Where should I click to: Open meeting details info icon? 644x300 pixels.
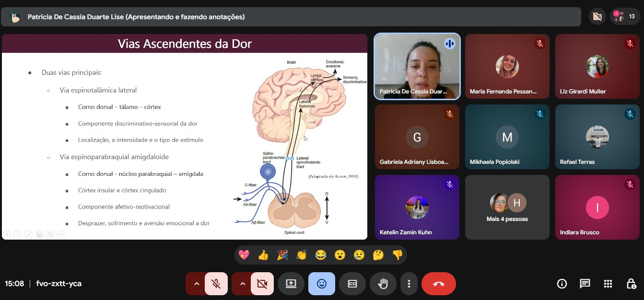point(562,284)
